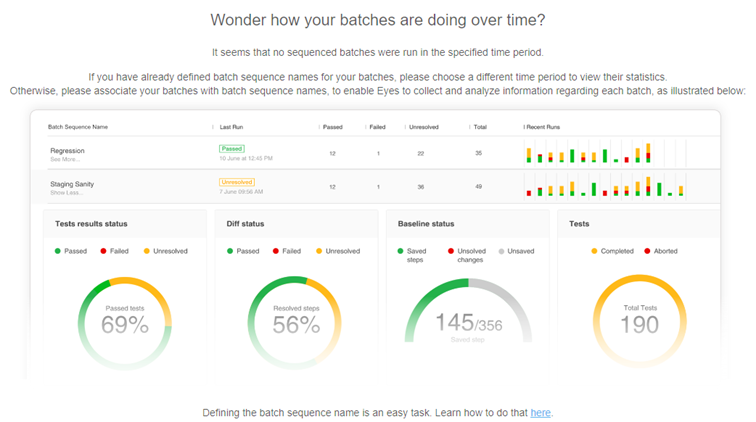Collapse 'Show Less...' under Staging Sanity
Screen dimensions: 756x422
[x=64, y=192]
